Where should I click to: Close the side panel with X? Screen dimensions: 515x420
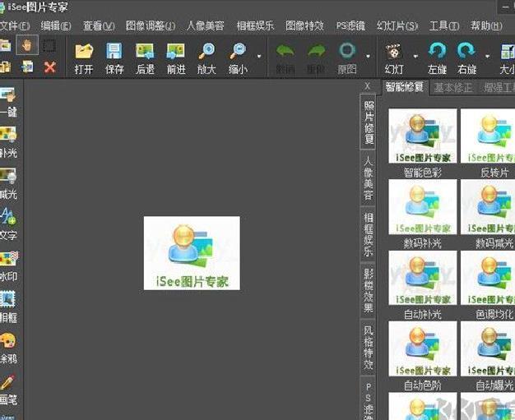tap(368, 86)
